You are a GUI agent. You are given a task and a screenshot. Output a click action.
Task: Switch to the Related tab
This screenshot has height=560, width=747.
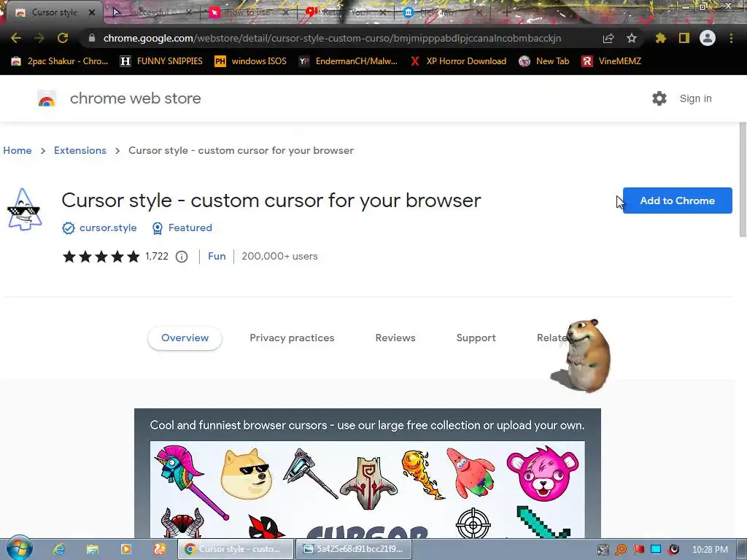click(x=551, y=338)
